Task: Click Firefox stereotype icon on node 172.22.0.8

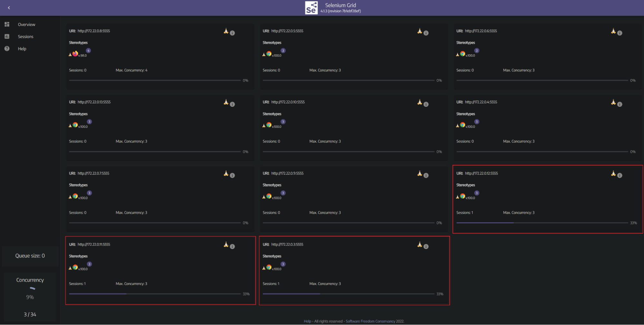Action: click(x=75, y=54)
